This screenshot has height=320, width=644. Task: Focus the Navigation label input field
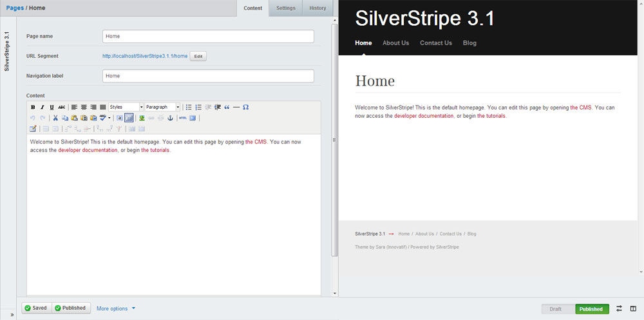click(x=208, y=76)
